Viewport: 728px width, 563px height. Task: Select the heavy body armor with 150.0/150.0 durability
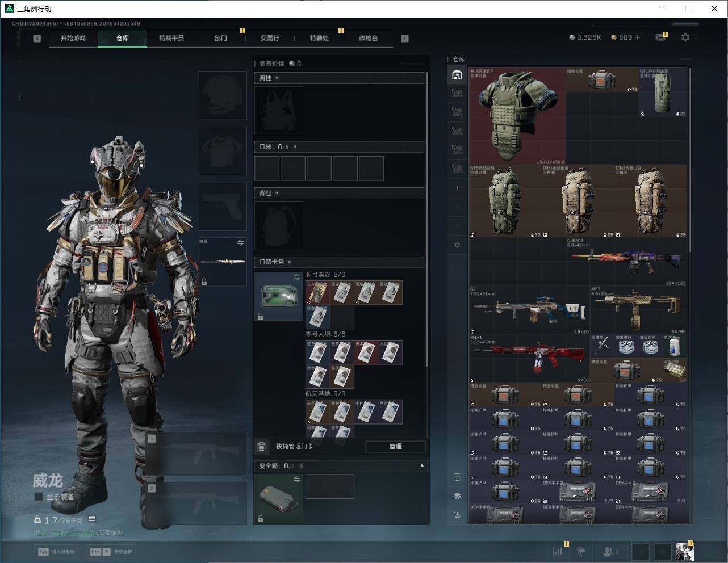(517, 116)
